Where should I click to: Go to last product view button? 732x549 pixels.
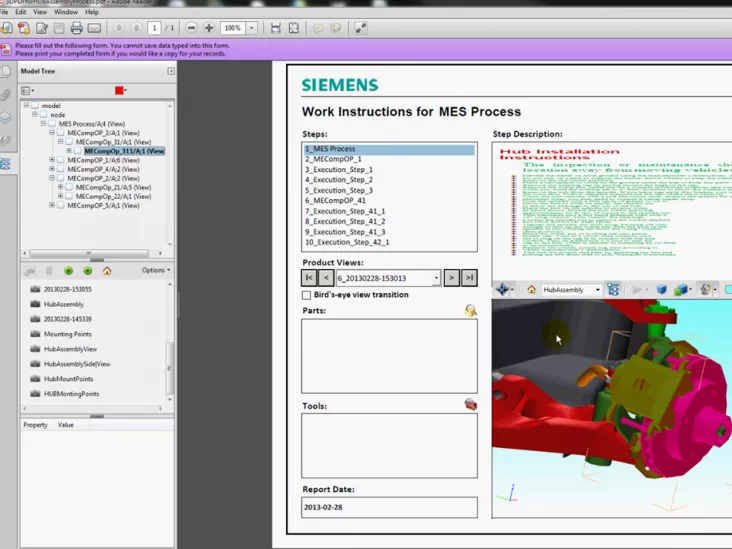click(x=469, y=278)
